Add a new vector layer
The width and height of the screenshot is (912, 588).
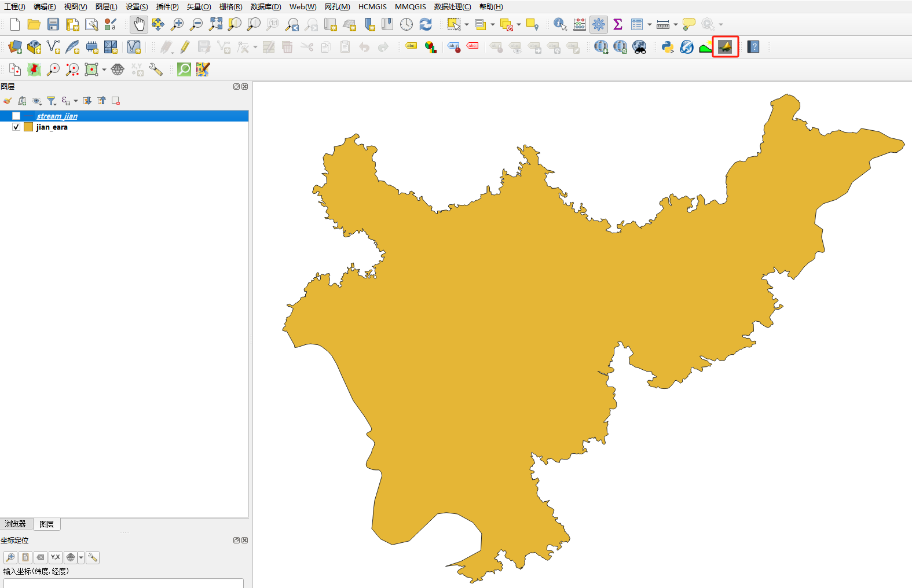tap(53, 47)
